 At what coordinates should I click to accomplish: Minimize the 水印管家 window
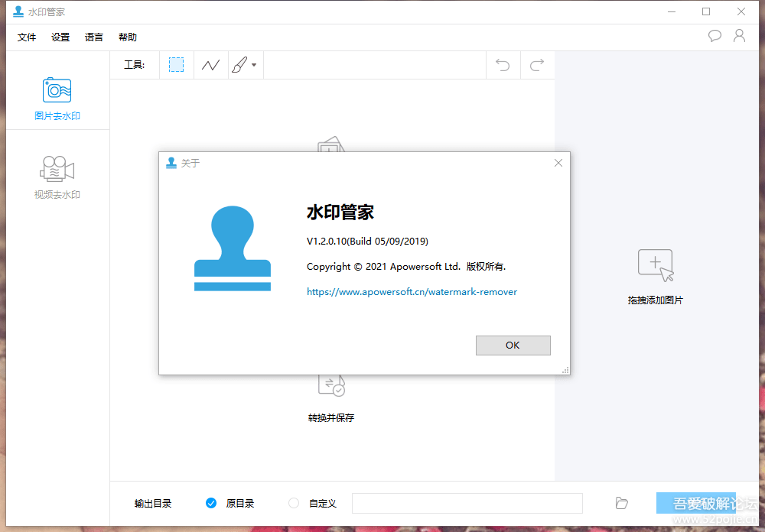tap(672, 11)
